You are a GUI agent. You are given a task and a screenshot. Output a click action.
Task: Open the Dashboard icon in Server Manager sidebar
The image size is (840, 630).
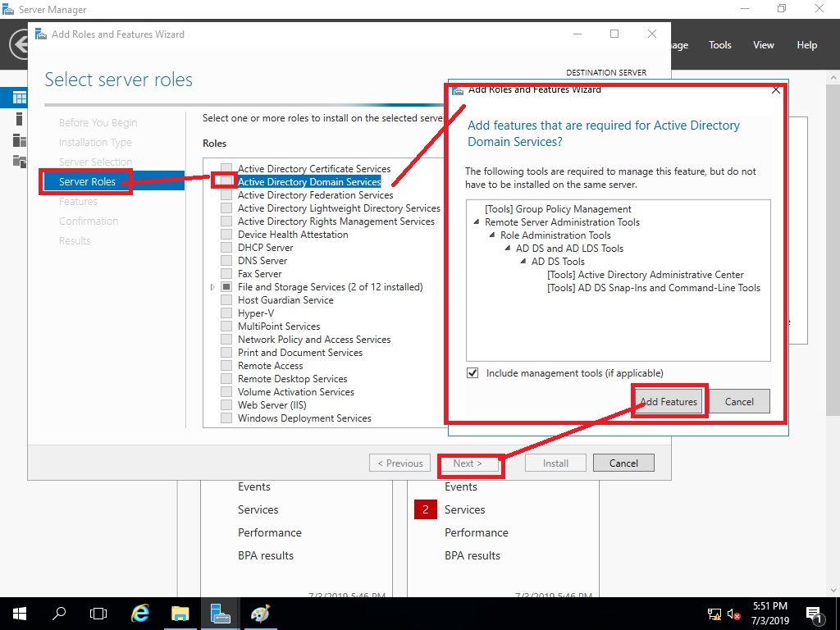point(20,98)
